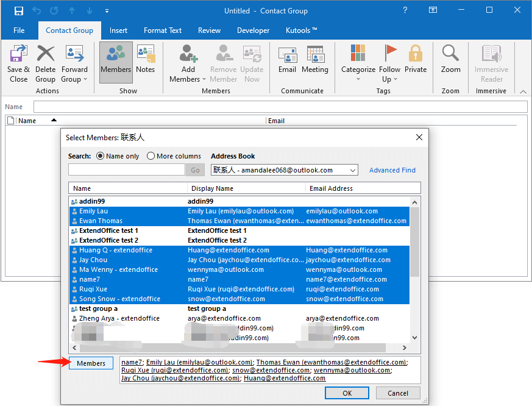This screenshot has width=532, height=406.
Task: Open Add Members dropdown
Action: coord(188,64)
